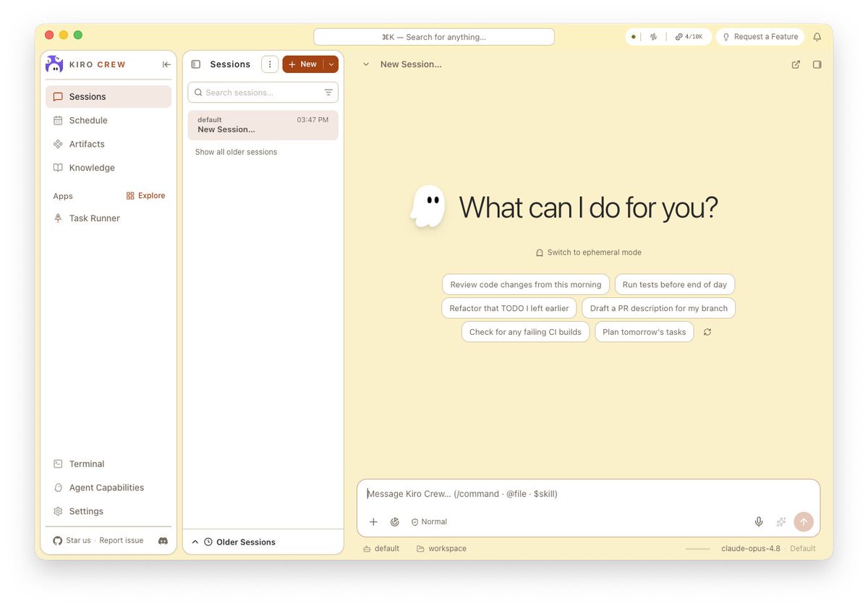
Task: Switch to ephemeral mode
Action: pos(588,252)
